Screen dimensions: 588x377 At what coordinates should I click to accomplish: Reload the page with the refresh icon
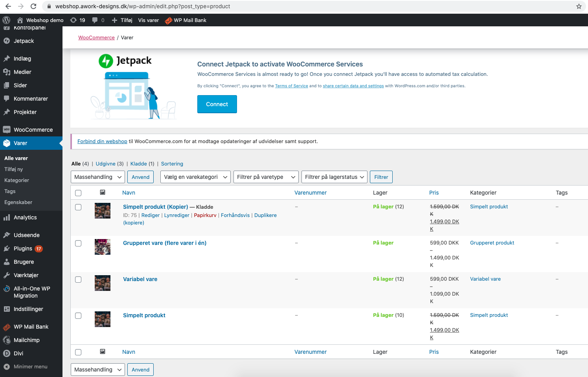point(33,6)
